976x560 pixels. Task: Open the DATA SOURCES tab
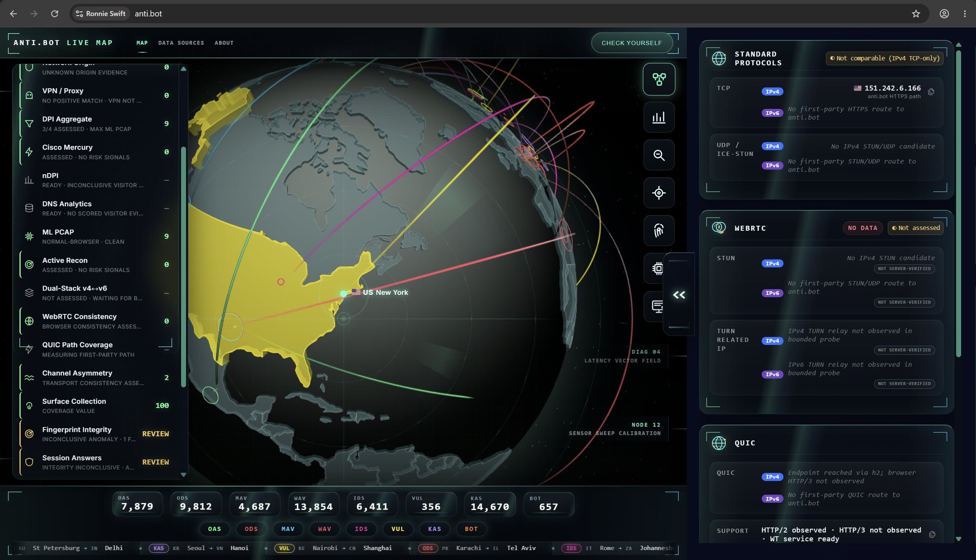coord(181,43)
